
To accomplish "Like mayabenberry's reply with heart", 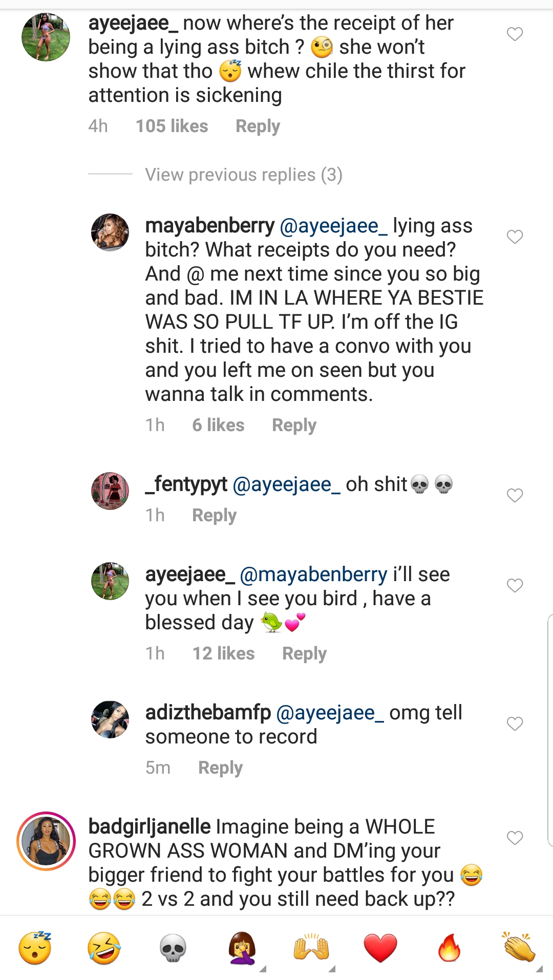I will [515, 237].
